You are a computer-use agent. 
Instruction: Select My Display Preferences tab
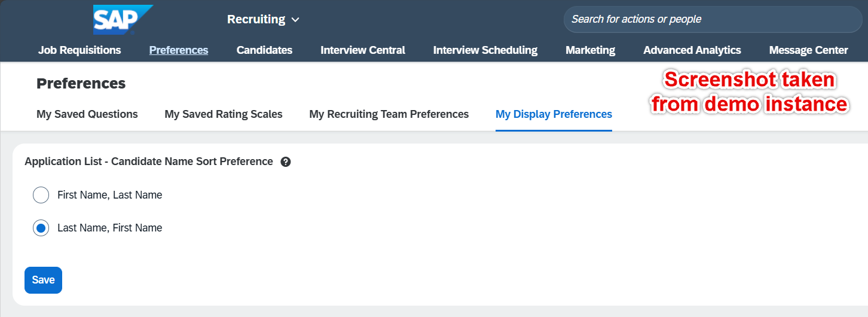(x=554, y=114)
